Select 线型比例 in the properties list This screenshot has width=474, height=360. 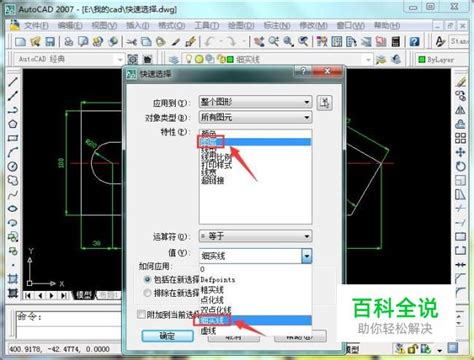click(217, 157)
